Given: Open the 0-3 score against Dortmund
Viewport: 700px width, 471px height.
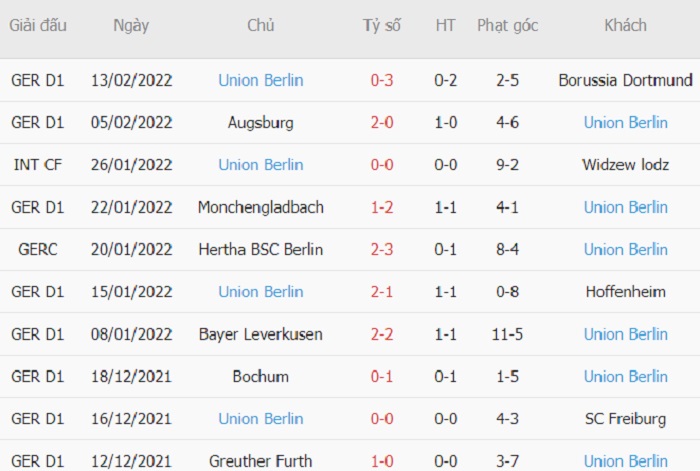Looking at the screenshot, I should (x=382, y=80).
